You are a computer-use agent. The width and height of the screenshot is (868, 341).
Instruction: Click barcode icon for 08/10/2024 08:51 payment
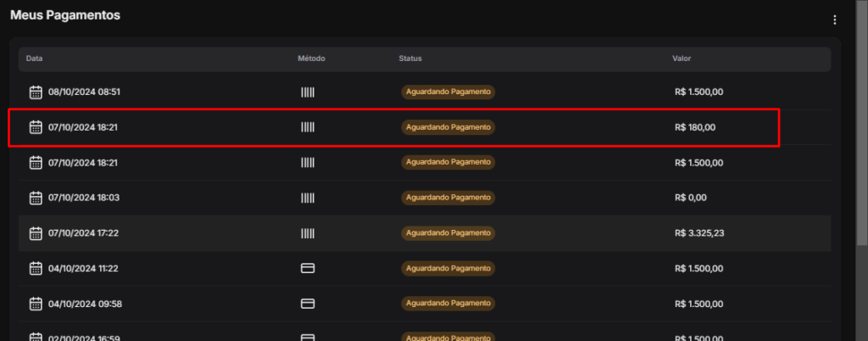click(x=308, y=92)
